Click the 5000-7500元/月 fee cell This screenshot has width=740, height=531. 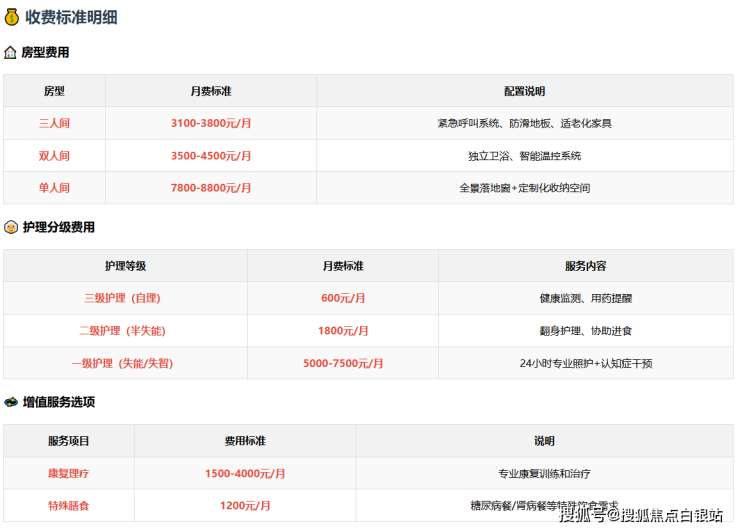(x=343, y=363)
